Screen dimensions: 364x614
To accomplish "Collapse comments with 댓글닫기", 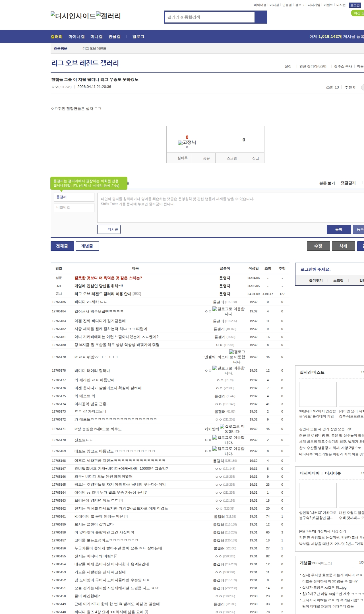I will click(348, 183).
